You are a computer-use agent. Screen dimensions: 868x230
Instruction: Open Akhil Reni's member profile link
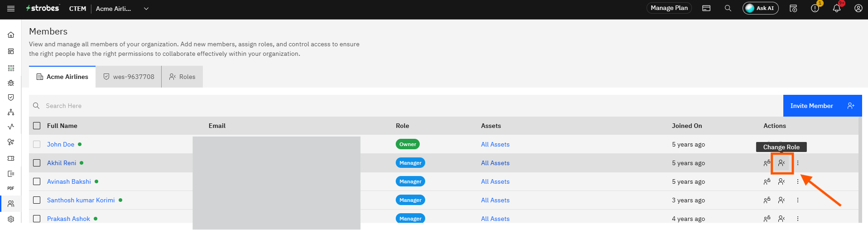62,163
